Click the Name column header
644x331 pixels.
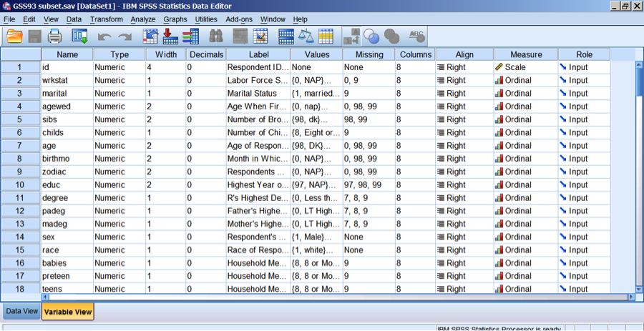(x=67, y=54)
